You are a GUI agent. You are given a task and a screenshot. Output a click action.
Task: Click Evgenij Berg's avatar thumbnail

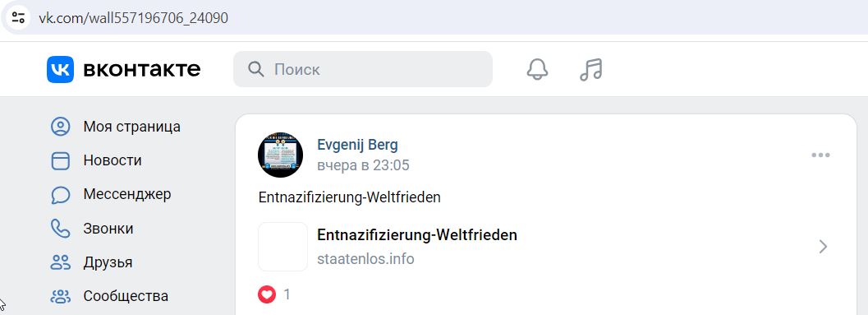pyautogui.click(x=281, y=155)
